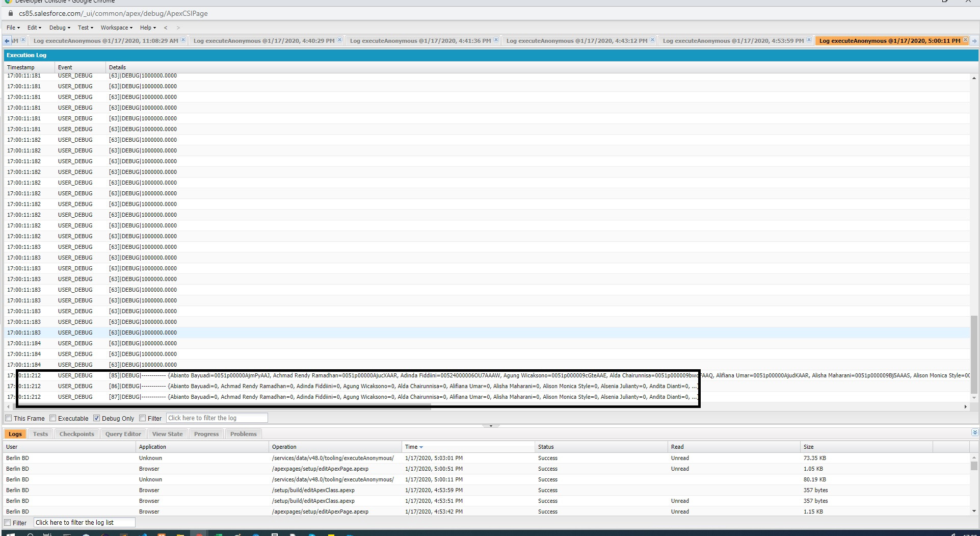This screenshot has height=536, width=980.
Task: Uncheck the Debug Only checkbox
Action: coord(96,418)
